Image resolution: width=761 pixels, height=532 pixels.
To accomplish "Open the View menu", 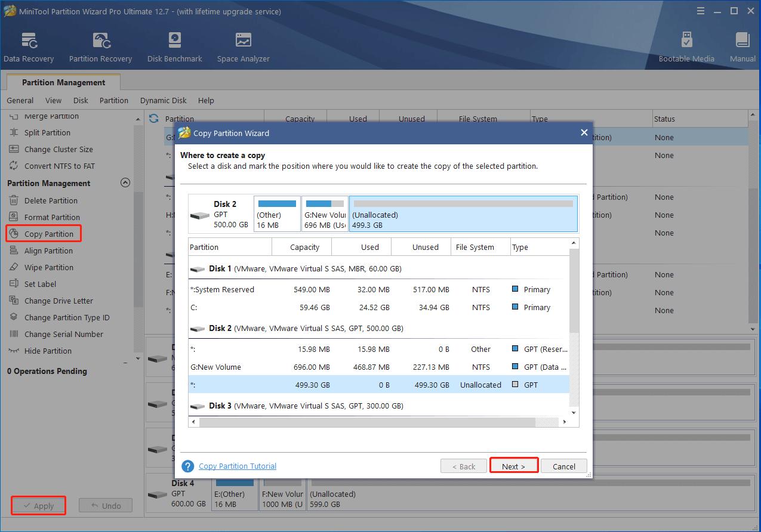I will pyautogui.click(x=53, y=100).
